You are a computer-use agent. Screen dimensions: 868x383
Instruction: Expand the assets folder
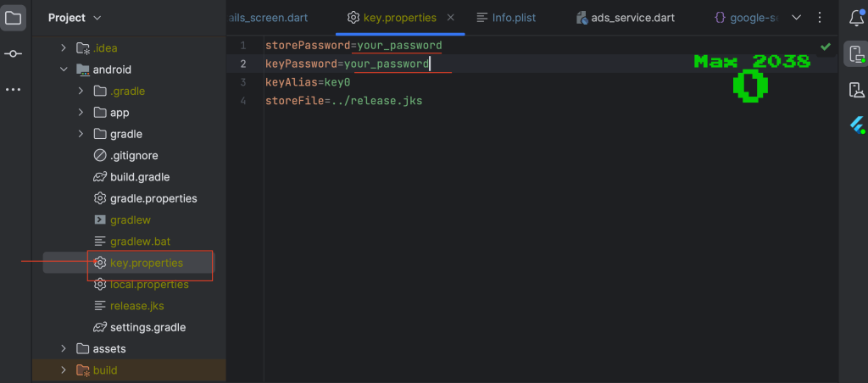pyautogui.click(x=64, y=349)
